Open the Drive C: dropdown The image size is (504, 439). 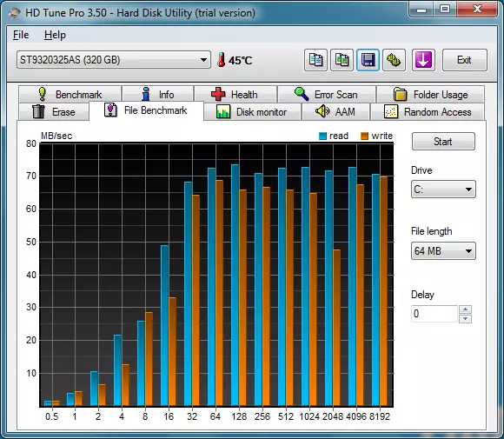pos(443,190)
